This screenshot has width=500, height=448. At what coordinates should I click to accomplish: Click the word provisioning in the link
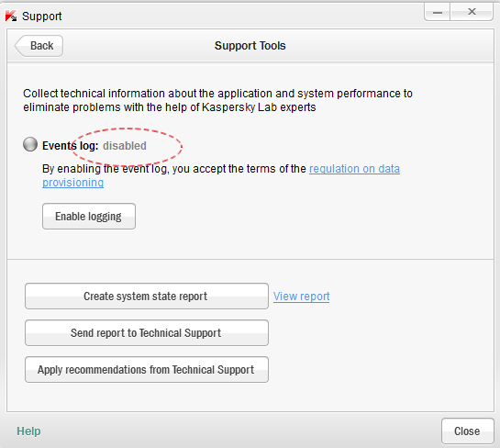click(73, 183)
